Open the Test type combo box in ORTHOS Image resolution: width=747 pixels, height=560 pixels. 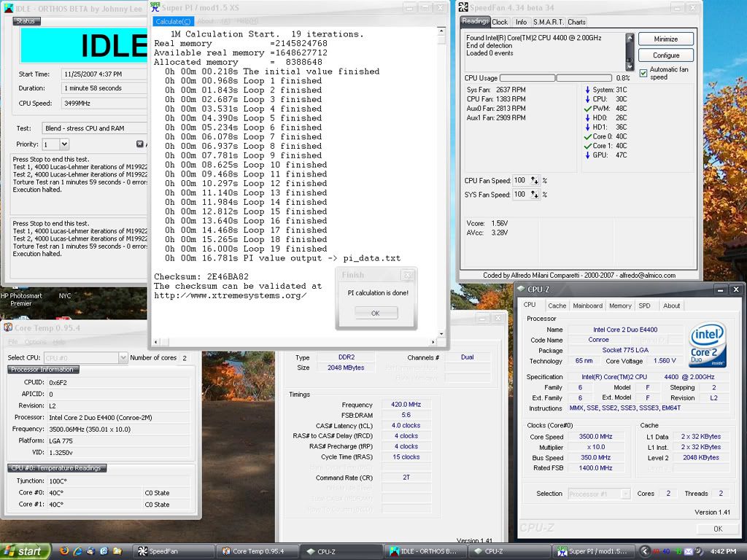94,128
